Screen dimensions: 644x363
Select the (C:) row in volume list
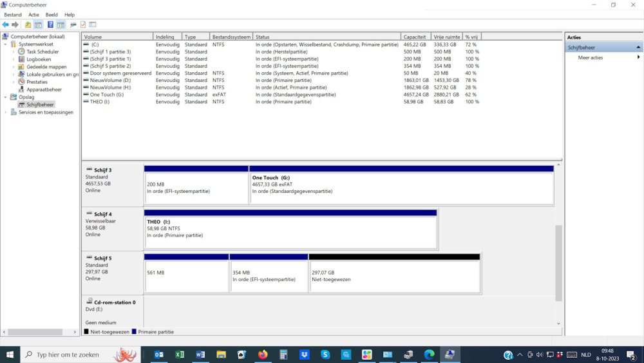(x=281, y=44)
